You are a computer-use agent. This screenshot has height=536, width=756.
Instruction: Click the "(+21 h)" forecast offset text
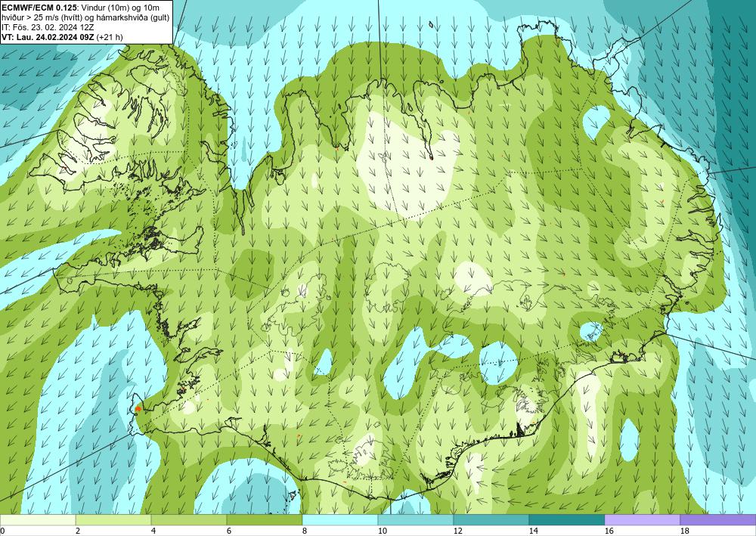pyautogui.click(x=110, y=37)
